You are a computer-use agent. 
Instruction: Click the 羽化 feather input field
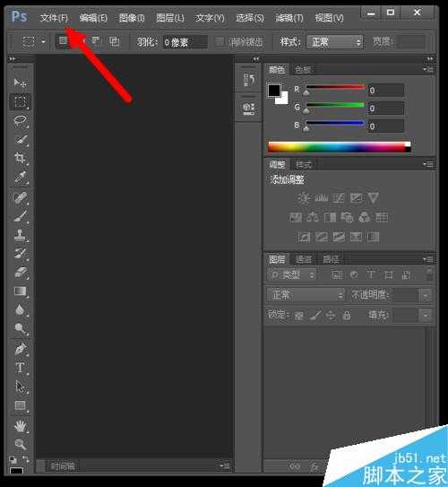click(185, 42)
